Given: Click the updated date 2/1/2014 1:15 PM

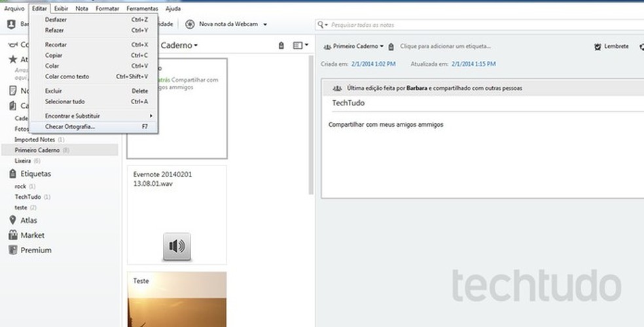Looking at the screenshot, I should click(x=474, y=64).
